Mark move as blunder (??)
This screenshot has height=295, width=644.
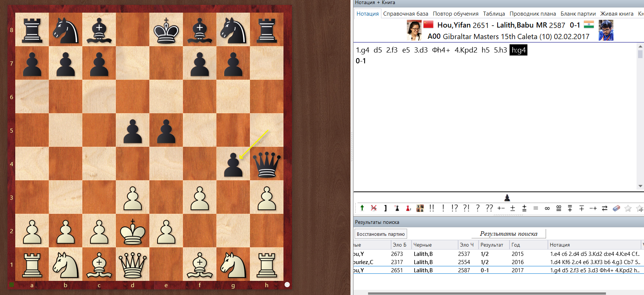489,208
